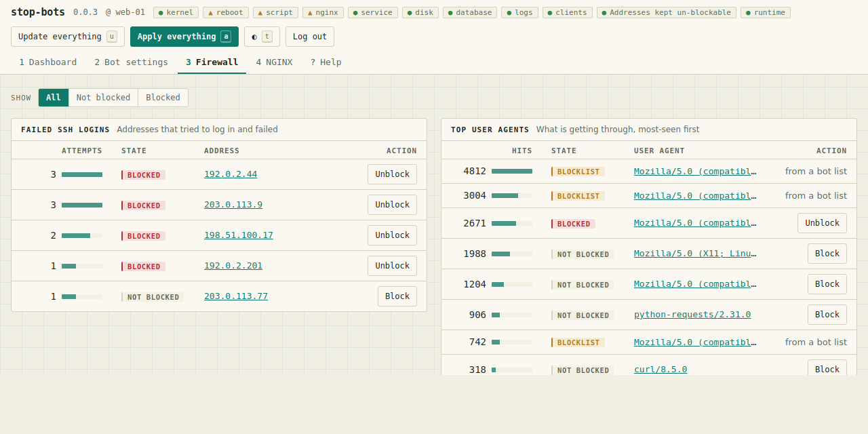Select the All filter option
Screen dimensions: 868x434
pos(54,98)
